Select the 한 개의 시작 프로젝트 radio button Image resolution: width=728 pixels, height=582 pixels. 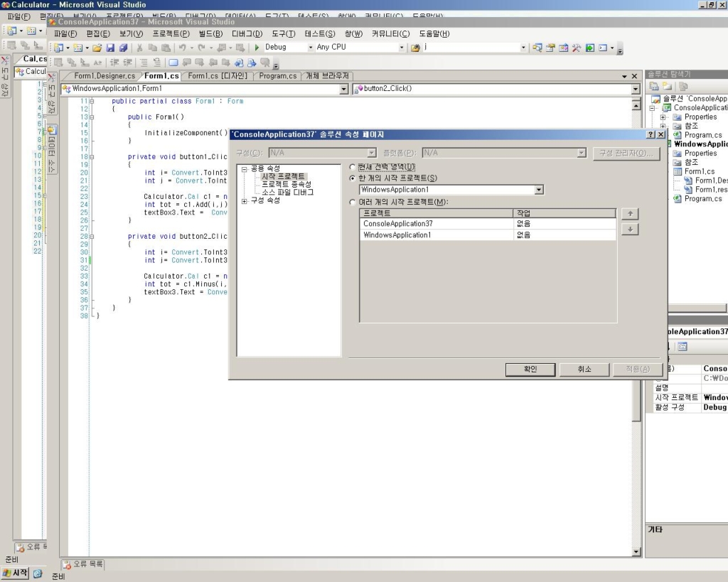pyautogui.click(x=353, y=178)
